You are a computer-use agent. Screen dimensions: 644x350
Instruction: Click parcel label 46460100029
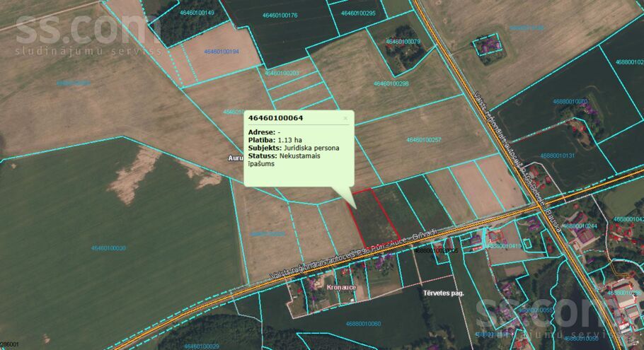(202, 346)
